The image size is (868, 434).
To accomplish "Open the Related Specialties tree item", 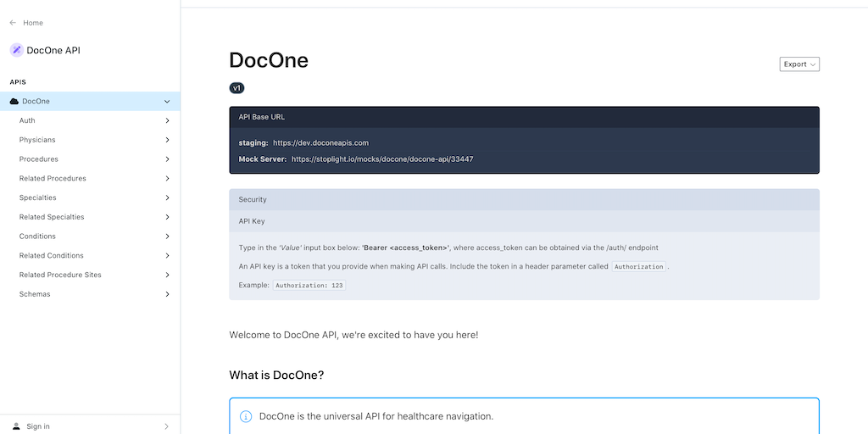I will point(90,217).
